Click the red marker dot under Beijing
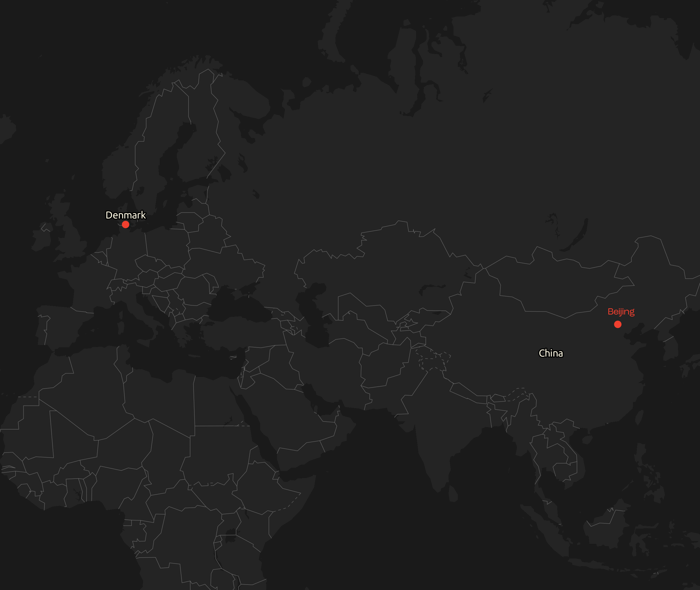Image resolution: width=700 pixels, height=590 pixels. point(618,324)
